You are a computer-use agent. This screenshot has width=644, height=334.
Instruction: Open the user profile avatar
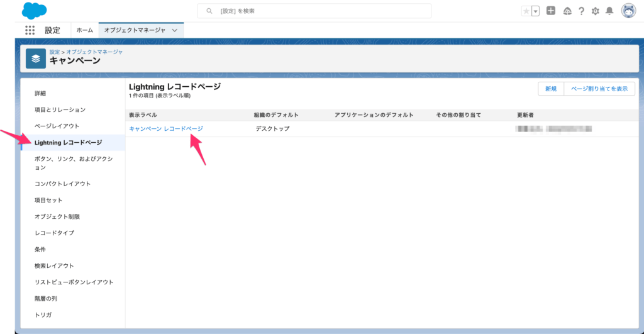click(x=628, y=11)
